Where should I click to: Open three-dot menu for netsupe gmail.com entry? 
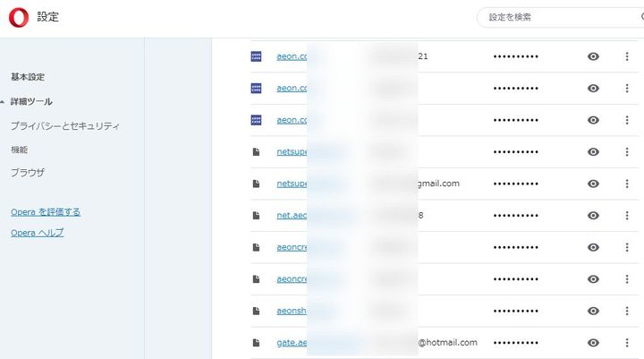coord(626,184)
